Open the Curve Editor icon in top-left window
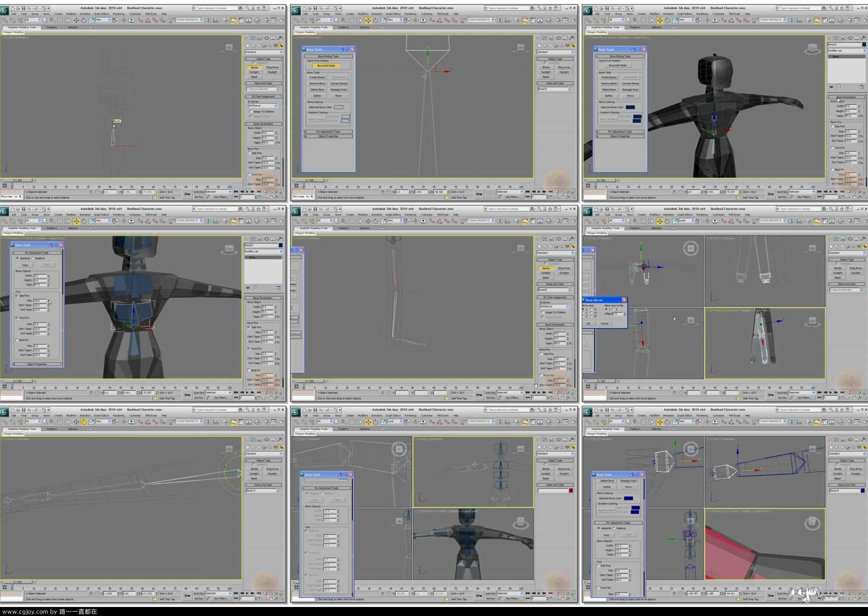The height and width of the screenshot is (616, 868). point(241,20)
